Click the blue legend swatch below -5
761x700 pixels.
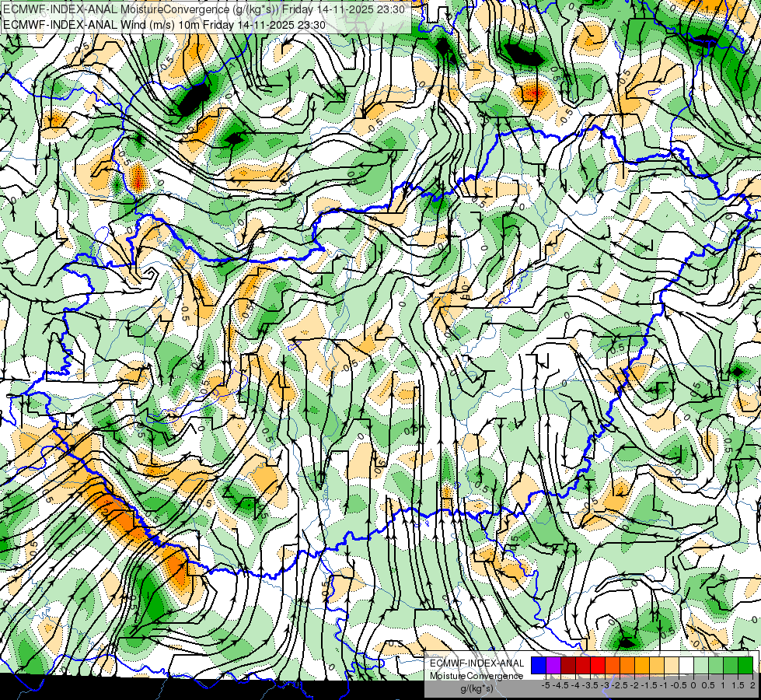(x=539, y=666)
